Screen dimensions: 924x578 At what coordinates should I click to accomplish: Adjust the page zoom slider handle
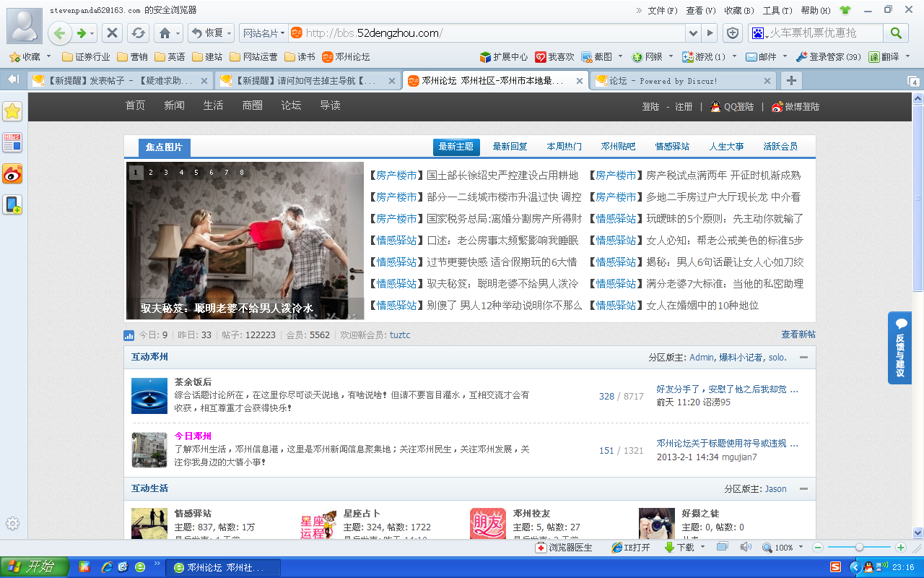pyautogui.click(x=859, y=548)
